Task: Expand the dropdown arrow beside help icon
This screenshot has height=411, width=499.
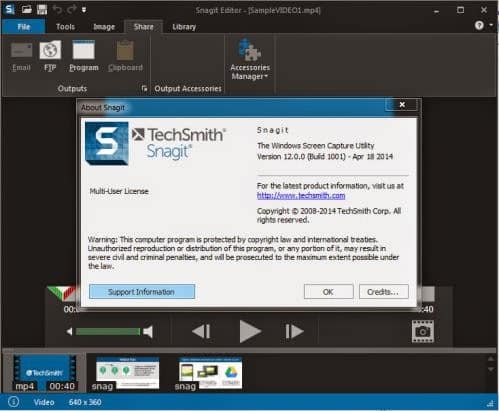Action: point(491,25)
